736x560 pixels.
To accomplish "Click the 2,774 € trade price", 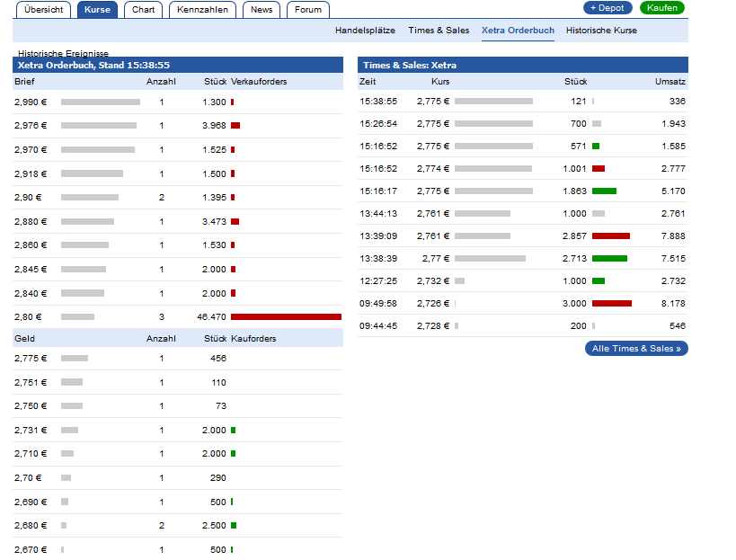I will coord(433,168).
